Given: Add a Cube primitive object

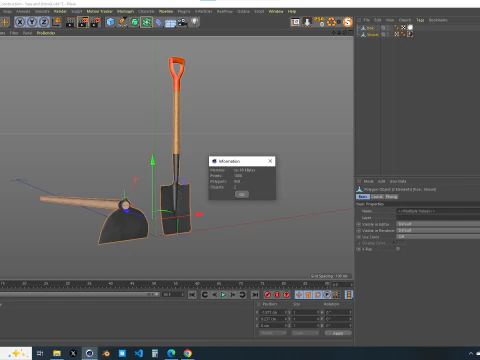Looking at the screenshot, I should click(110, 22).
